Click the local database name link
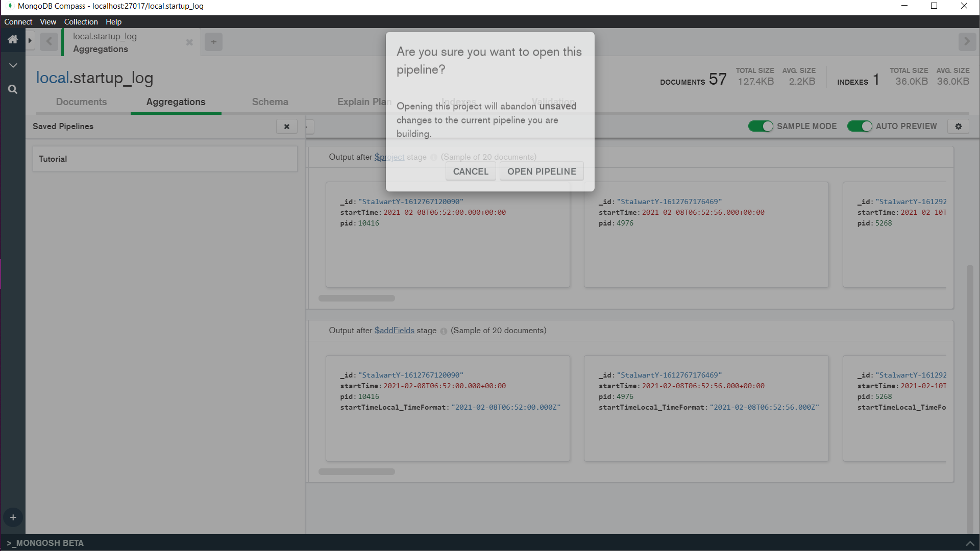 point(53,78)
